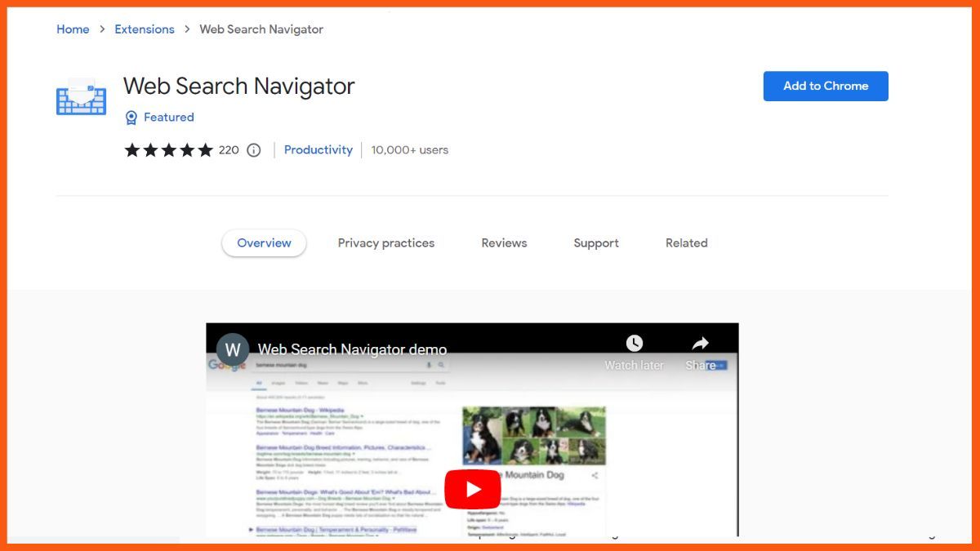Viewport: 980px width, 551px height.
Task: Click the five-star rating
Action: click(168, 150)
